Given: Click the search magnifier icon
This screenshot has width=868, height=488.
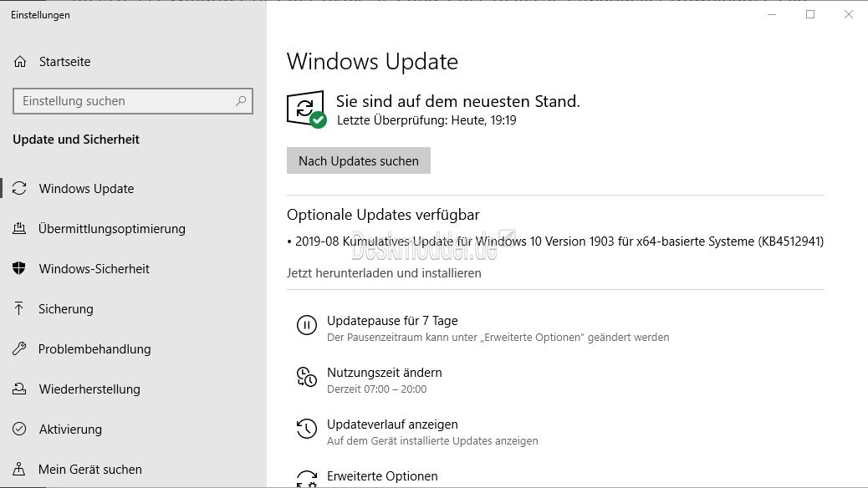Looking at the screenshot, I should coord(241,101).
